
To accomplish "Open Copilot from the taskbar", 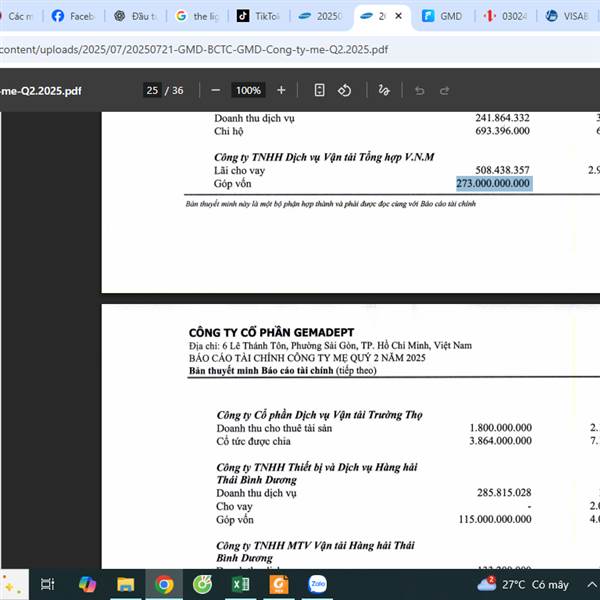I will [87, 584].
